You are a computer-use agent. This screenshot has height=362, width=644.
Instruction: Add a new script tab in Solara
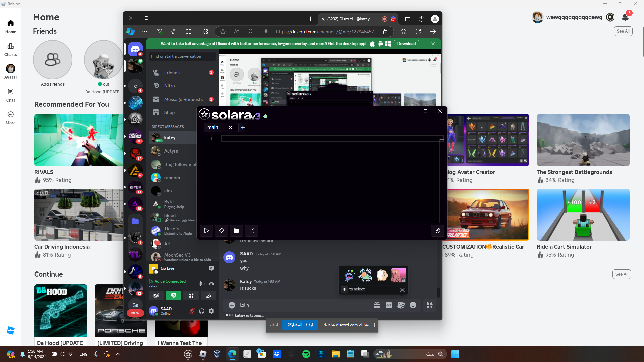pyautogui.click(x=243, y=127)
